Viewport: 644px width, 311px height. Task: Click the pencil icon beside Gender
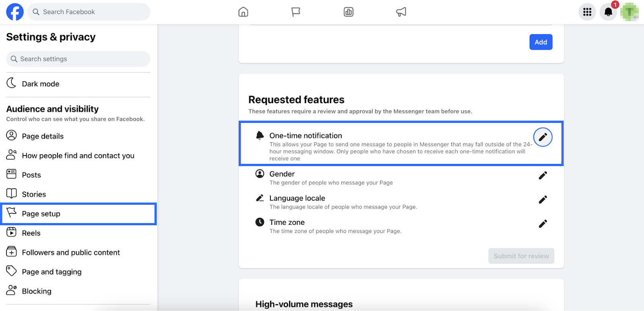(543, 175)
